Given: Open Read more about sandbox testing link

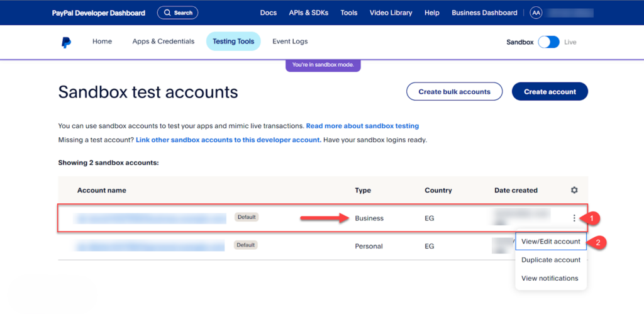Looking at the screenshot, I should click(x=362, y=126).
